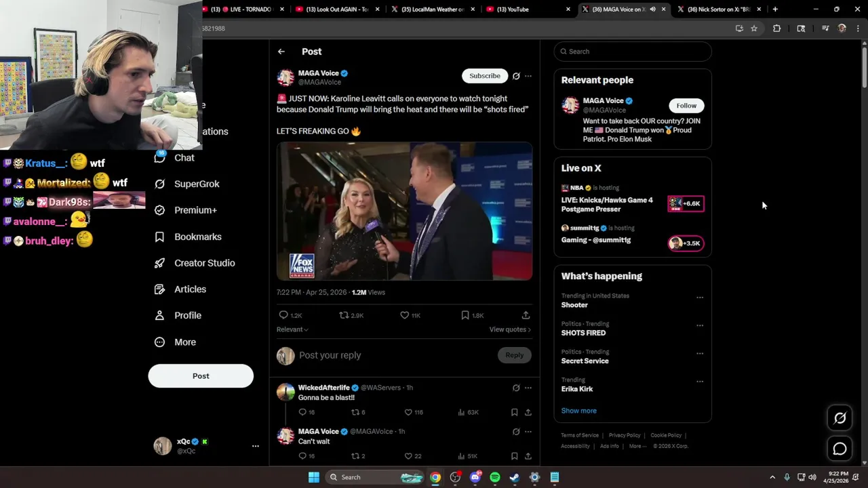
Task: Switch to the Look Out AGAIN YouTube tab
Action: [337, 9]
